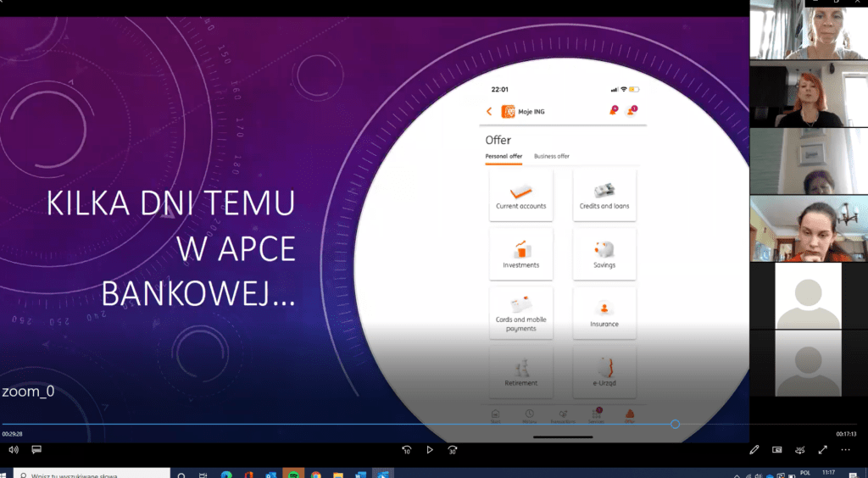Viewport: 868px width, 478px height.
Task: Select the Offer tab in ING bottom navigation
Action: click(630, 416)
